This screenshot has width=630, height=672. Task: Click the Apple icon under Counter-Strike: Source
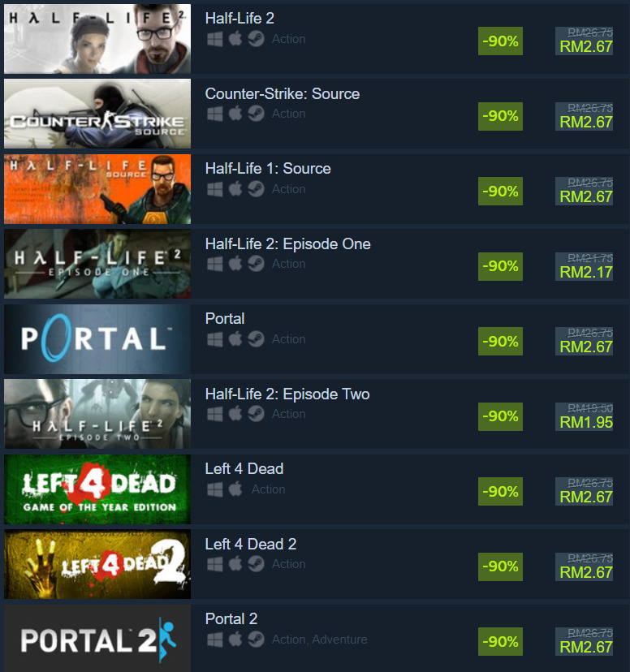(x=235, y=114)
